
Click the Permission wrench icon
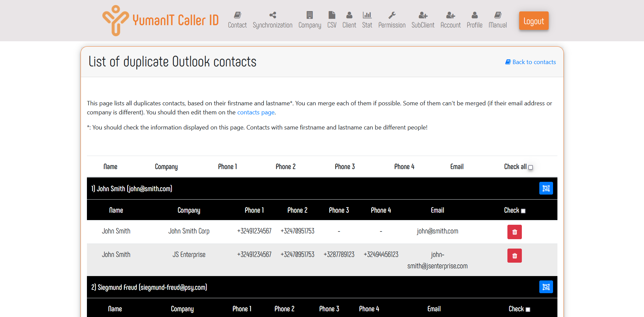tap(392, 15)
